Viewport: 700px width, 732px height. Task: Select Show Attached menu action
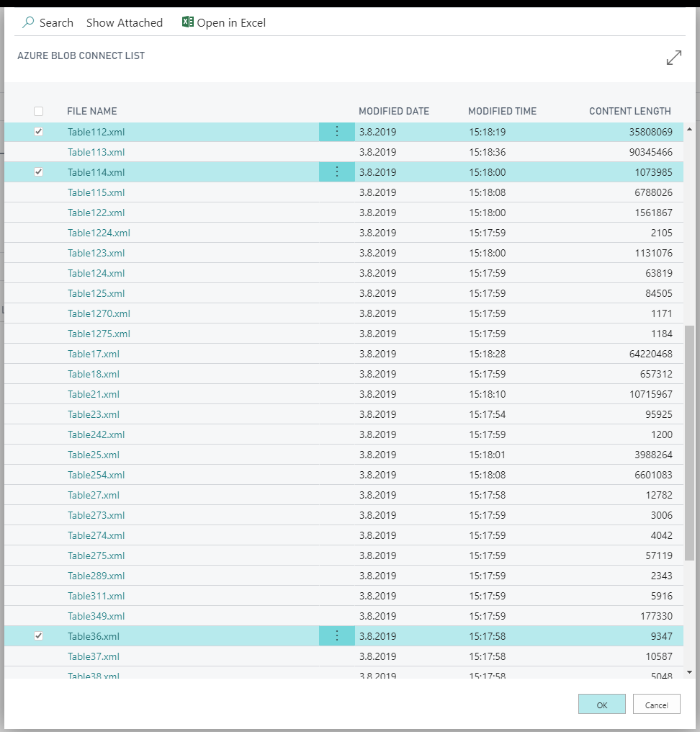click(x=125, y=23)
